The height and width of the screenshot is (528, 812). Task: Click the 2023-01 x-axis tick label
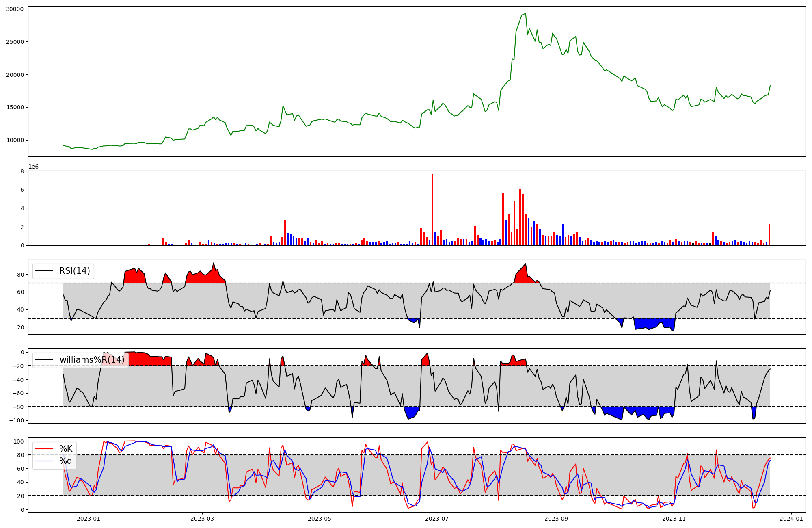[x=88, y=519]
